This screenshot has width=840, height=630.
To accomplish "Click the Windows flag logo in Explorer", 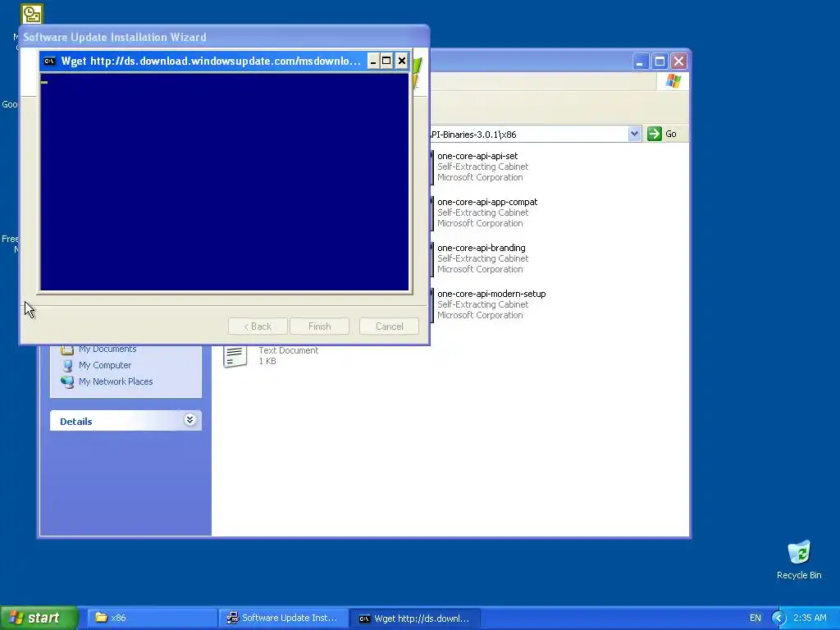I will [673, 81].
